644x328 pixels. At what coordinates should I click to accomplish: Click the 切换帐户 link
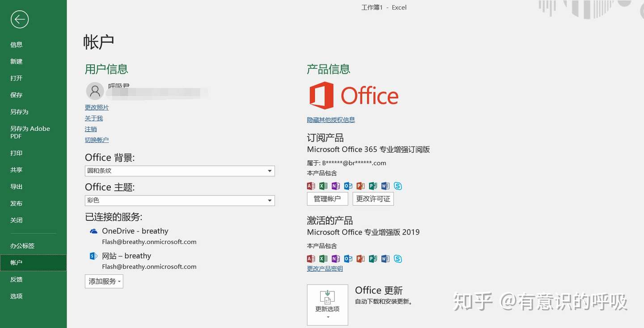97,140
